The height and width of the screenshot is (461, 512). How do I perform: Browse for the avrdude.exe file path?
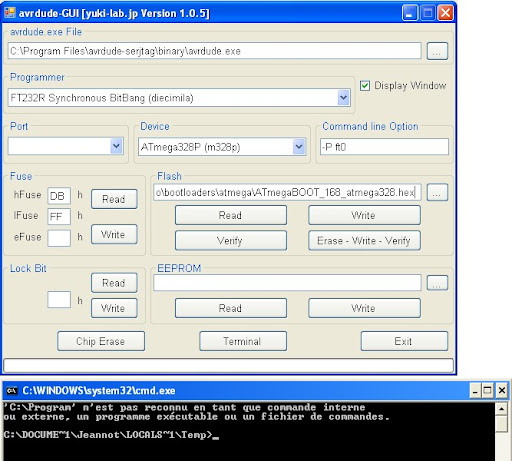pyautogui.click(x=437, y=51)
